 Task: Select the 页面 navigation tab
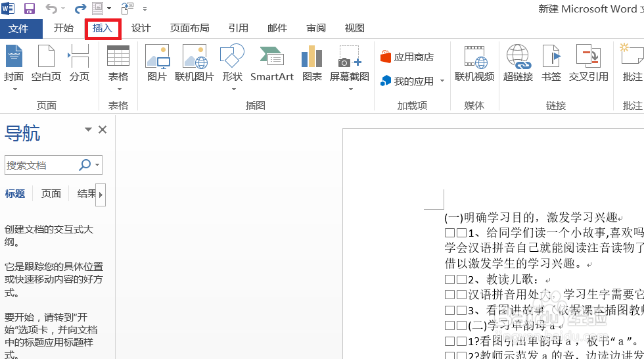51,193
